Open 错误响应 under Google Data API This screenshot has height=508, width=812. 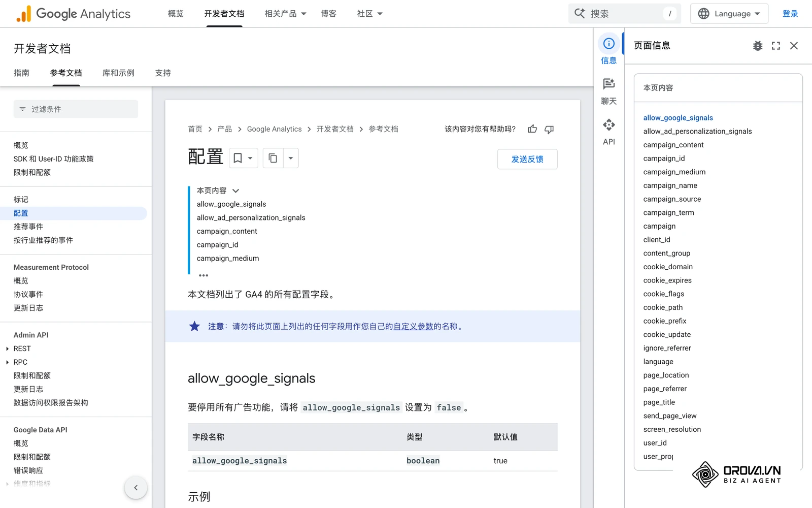[x=28, y=470]
